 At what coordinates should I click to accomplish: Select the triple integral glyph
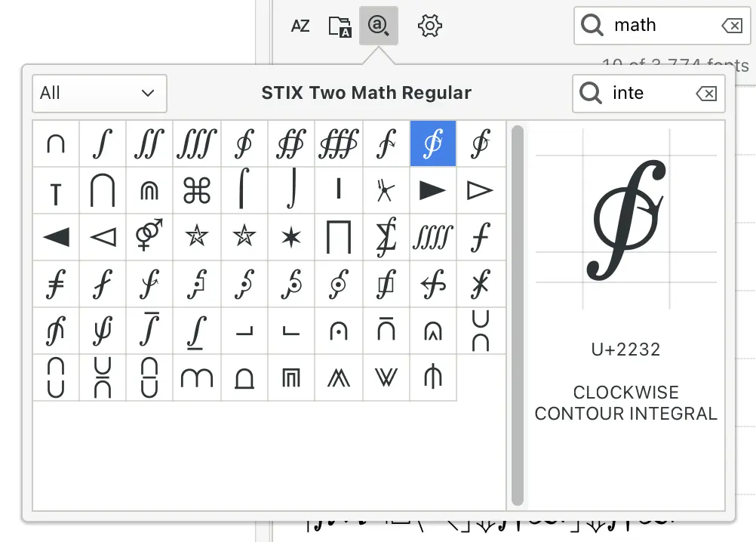(x=197, y=143)
